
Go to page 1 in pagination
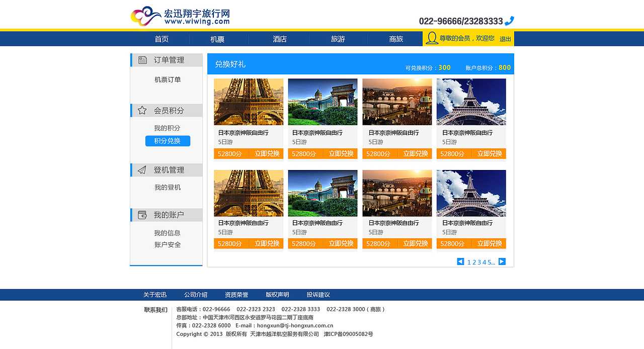(469, 262)
